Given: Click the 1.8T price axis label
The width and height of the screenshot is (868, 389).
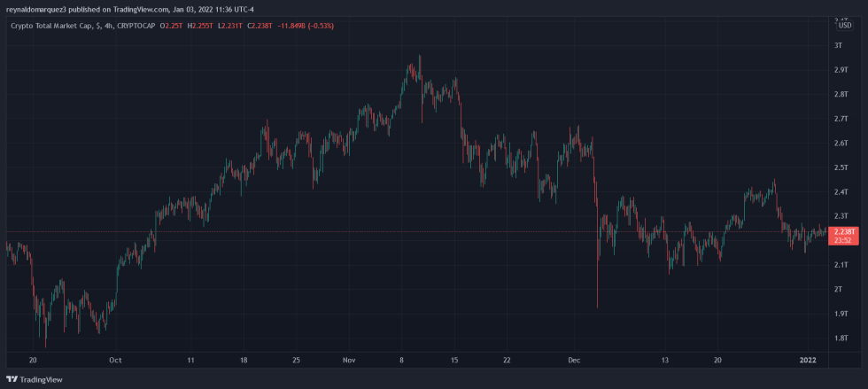Looking at the screenshot, I should (841, 338).
